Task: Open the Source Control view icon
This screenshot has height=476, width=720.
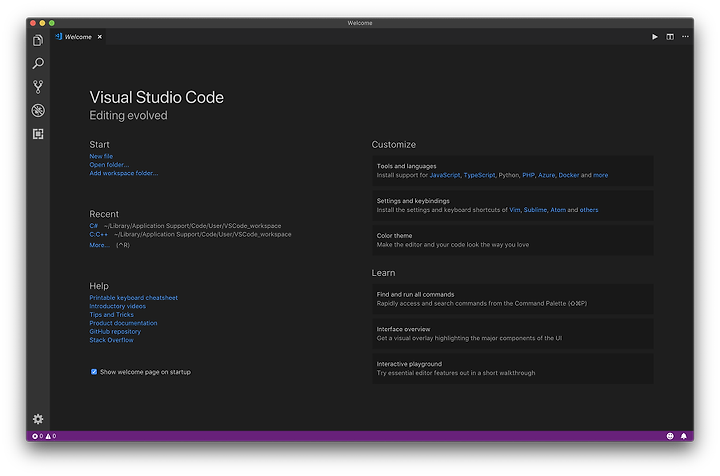Action: pyautogui.click(x=38, y=87)
